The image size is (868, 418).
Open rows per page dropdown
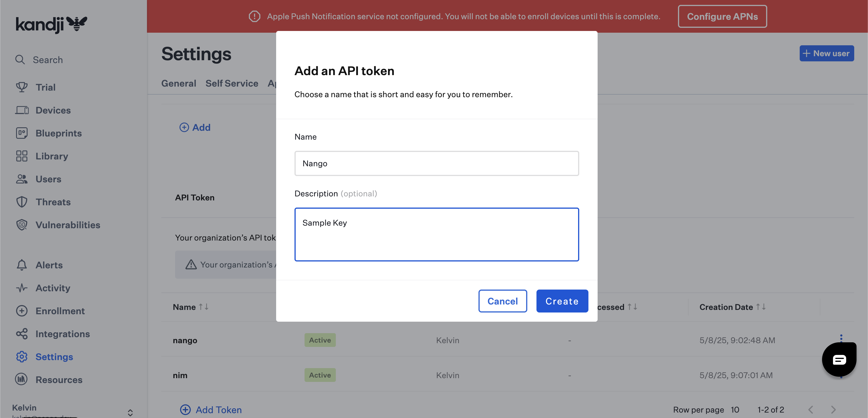pyautogui.click(x=735, y=410)
